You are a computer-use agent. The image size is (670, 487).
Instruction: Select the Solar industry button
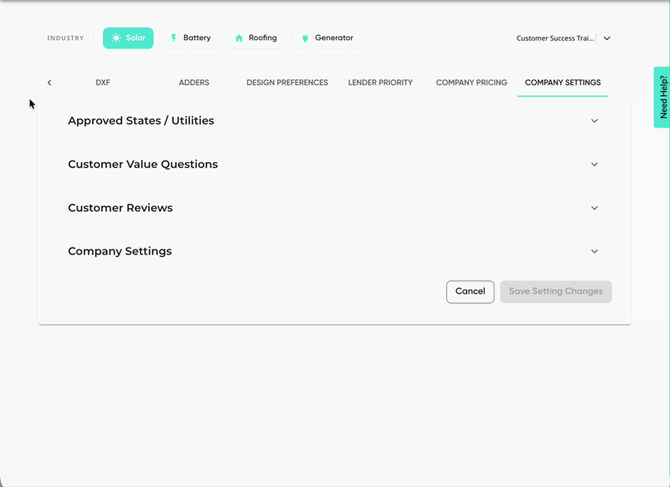coord(128,38)
